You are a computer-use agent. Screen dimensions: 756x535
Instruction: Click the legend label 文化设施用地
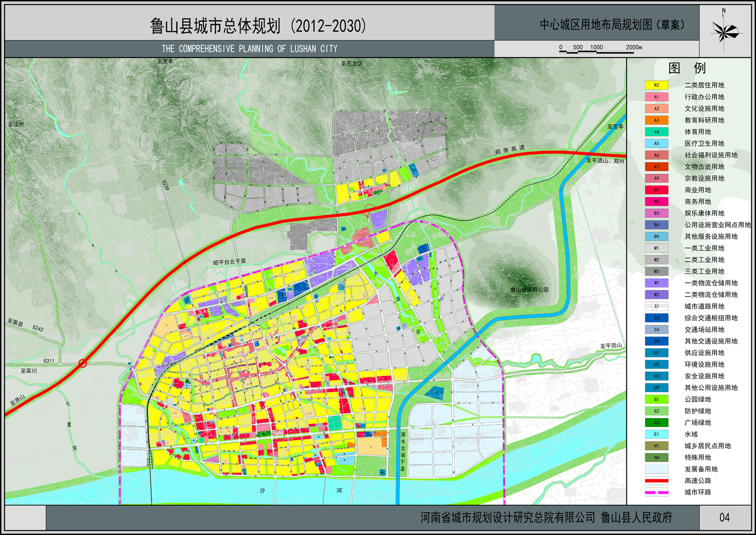pyautogui.click(x=704, y=108)
